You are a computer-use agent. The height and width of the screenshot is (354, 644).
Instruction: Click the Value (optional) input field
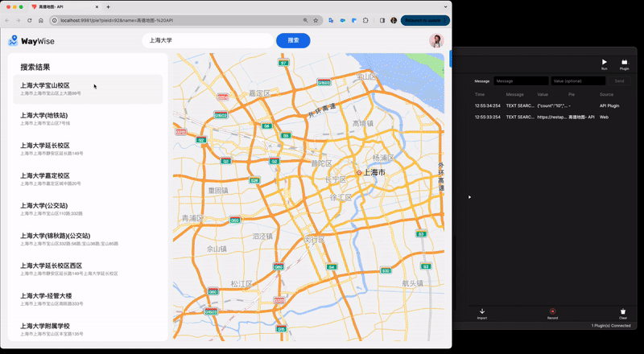click(577, 80)
